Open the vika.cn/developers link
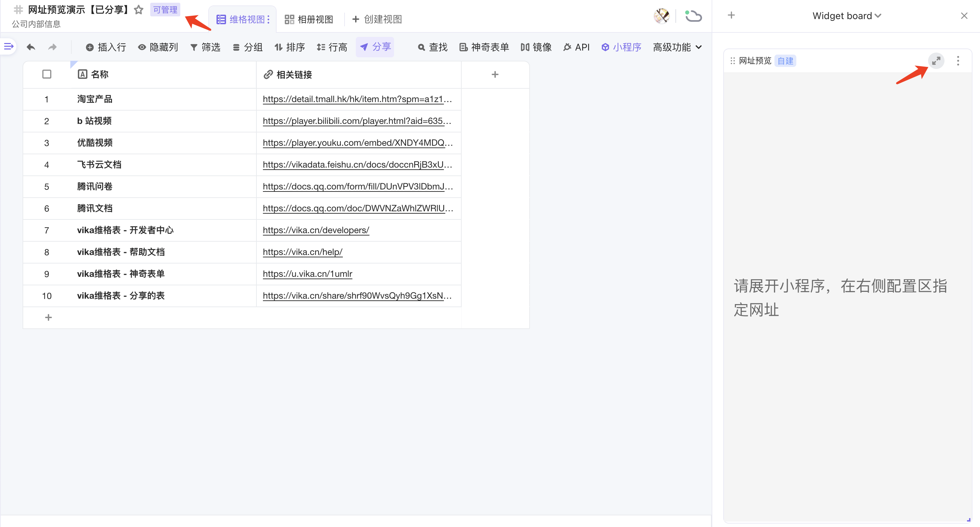This screenshot has height=527, width=980. pos(316,230)
